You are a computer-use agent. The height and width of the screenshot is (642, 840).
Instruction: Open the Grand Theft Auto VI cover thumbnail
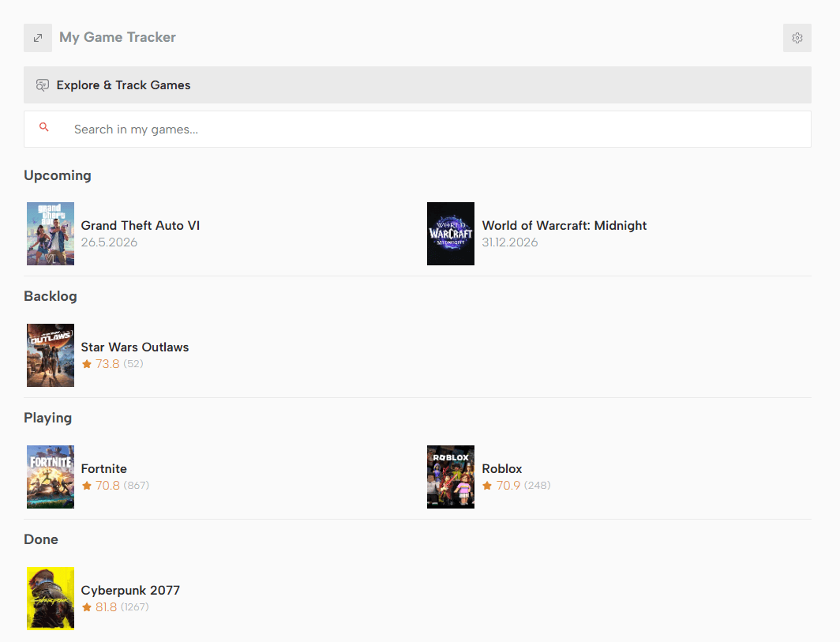(x=51, y=234)
